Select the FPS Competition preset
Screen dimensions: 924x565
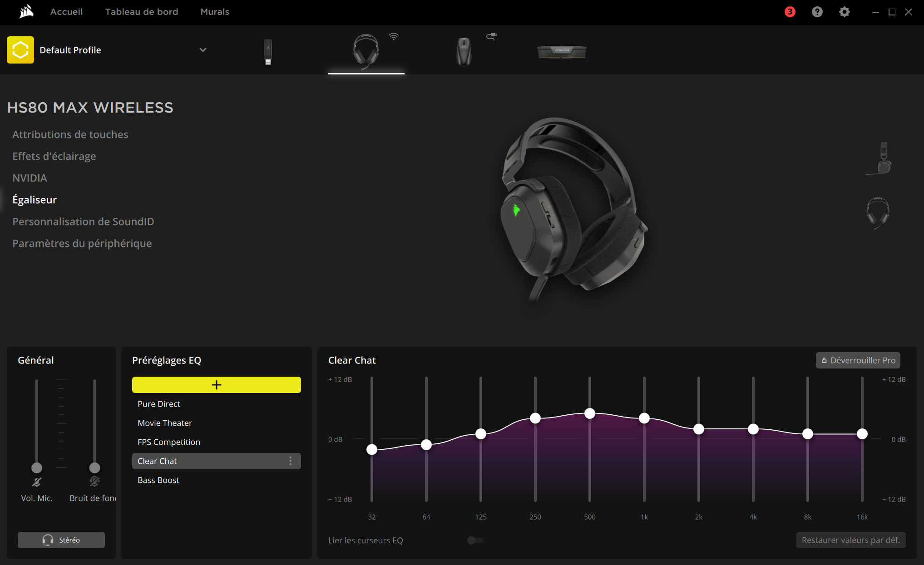click(x=217, y=442)
